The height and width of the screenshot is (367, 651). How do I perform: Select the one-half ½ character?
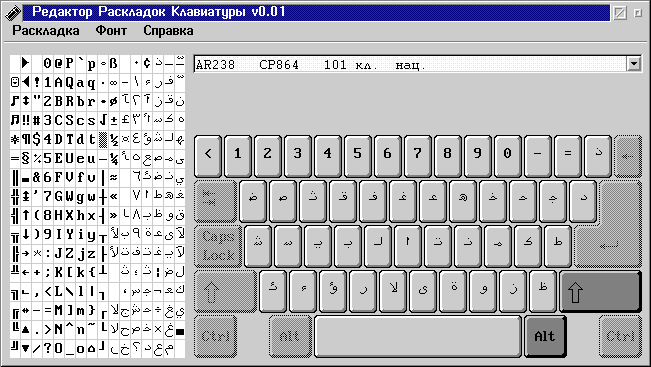click(114, 139)
